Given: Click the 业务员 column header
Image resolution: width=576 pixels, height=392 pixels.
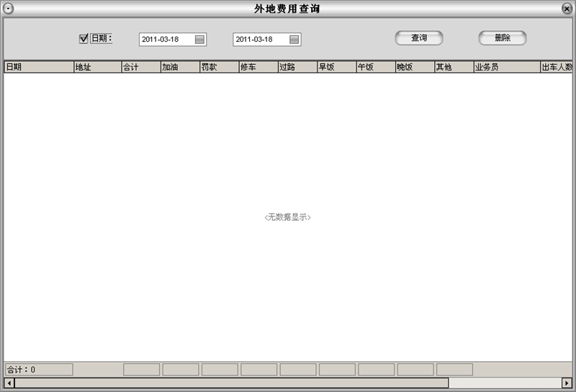Looking at the screenshot, I should pyautogui.click(x=507, y=67).
